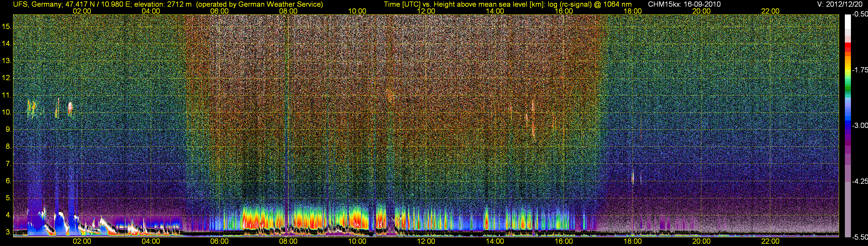Click the colorbar value -0.50
Image resolution: width=868 pixels, height=246 pixels.
(860, 14)
